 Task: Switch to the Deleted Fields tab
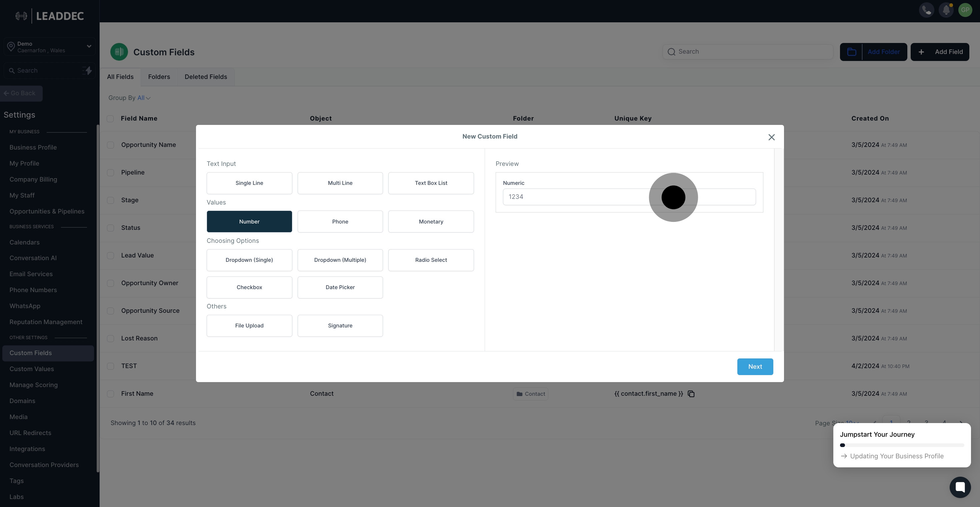pos(206,77)
